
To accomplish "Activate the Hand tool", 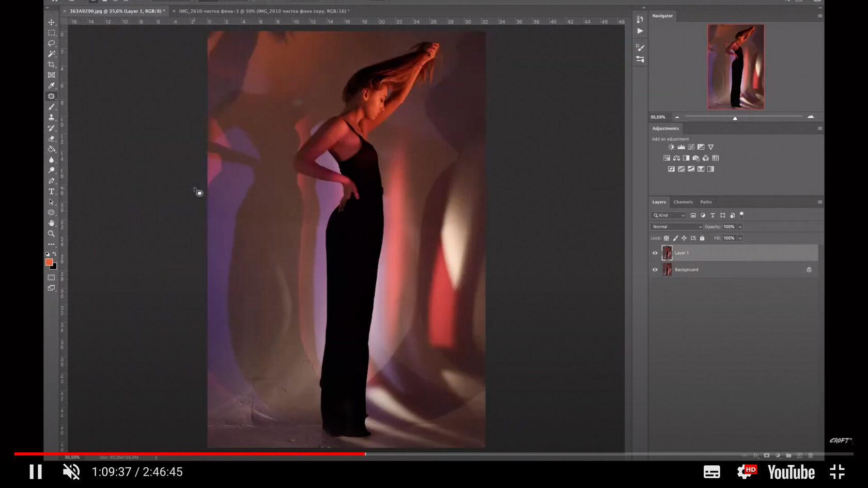I will pos(52,223).
